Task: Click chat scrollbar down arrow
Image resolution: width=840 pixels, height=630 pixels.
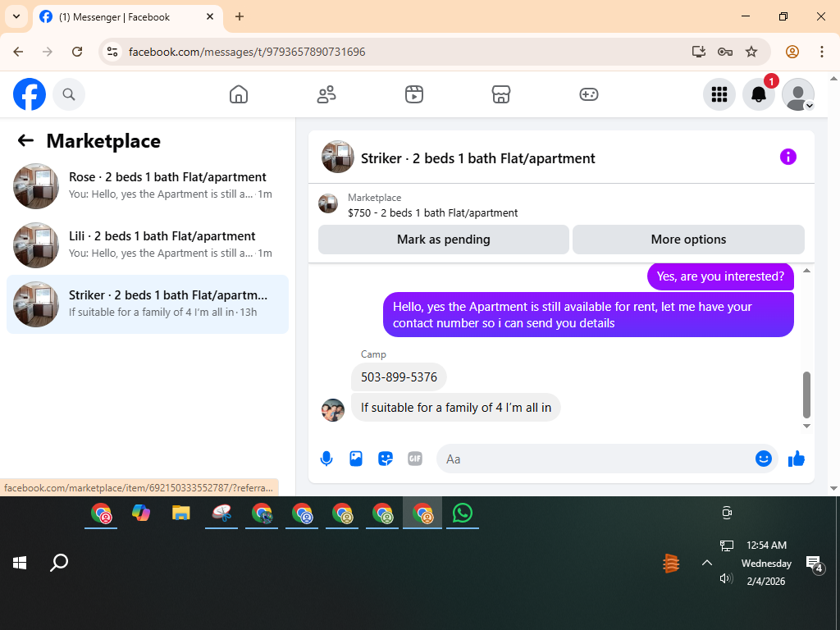Action: tap(806, 427)
